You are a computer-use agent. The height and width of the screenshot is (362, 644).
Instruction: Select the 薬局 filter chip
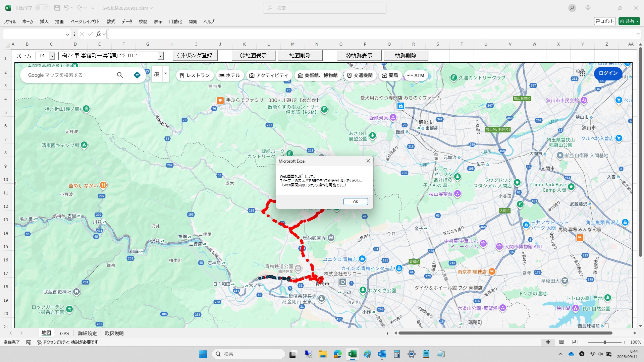tap(390, 75)
